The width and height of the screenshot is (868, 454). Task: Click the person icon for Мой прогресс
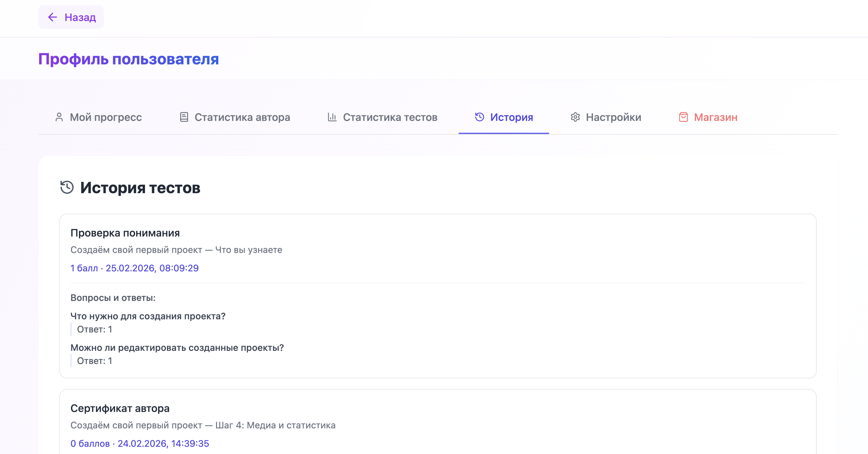[59, 117]
